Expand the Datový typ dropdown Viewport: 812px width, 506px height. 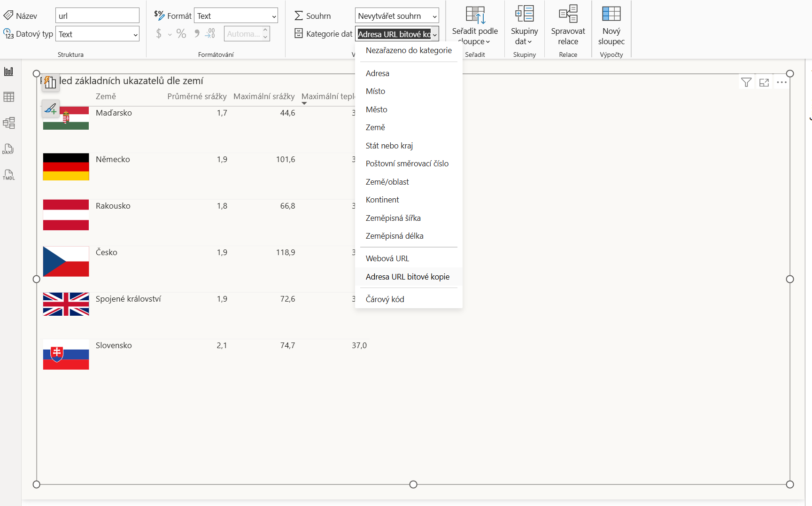click(97, 34)
